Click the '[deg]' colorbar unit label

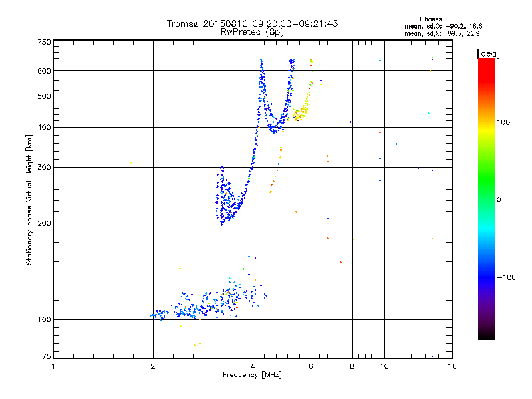[x=488, y=53]
